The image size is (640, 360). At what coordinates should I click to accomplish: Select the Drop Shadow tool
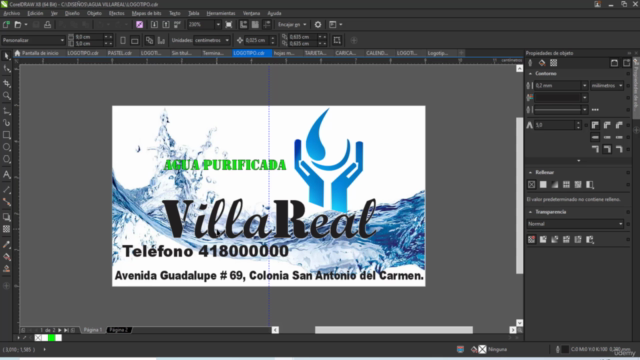coord(7,217)
